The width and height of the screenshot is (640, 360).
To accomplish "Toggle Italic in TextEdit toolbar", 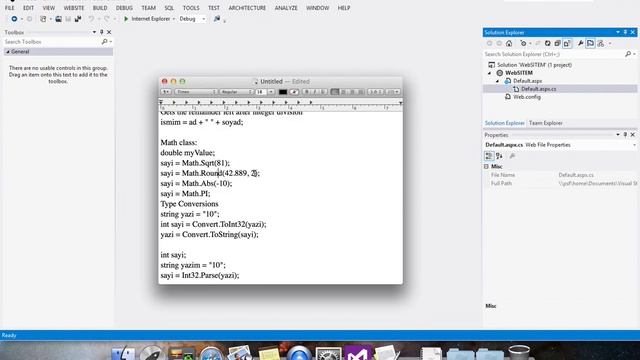I will coord(315,92).
